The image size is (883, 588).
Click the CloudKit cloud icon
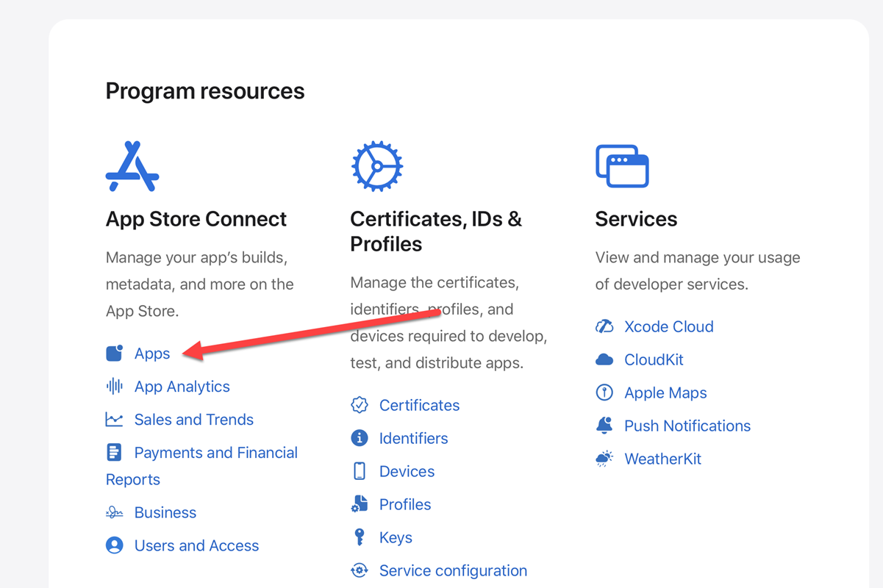click(x=604, y=359)
